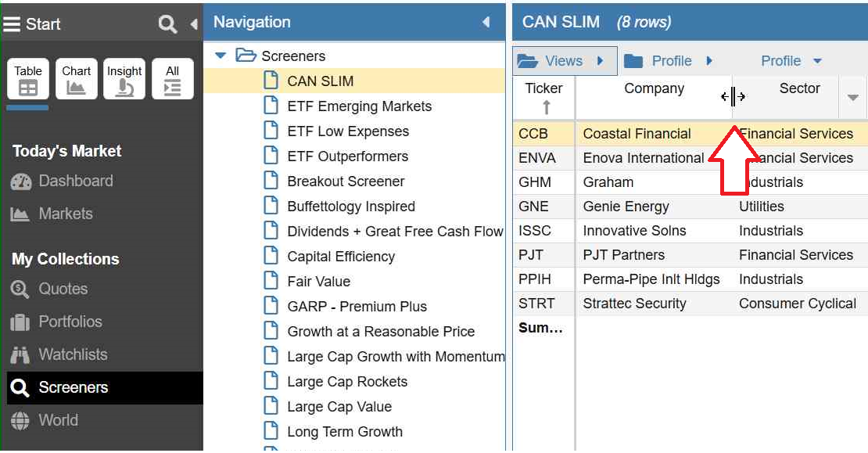Screen dimensions: 868x453
Task: Select the Breakout Screener item
Action: coord(346,182)
